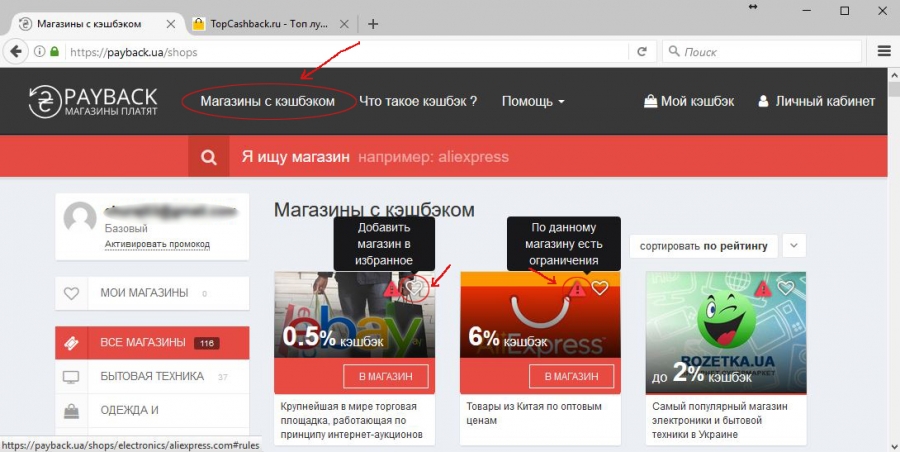This screenshot has width=900, height=452.
Task: Select ВСЕ МАГАЗИНЫ category
Action: pos(152,343)
